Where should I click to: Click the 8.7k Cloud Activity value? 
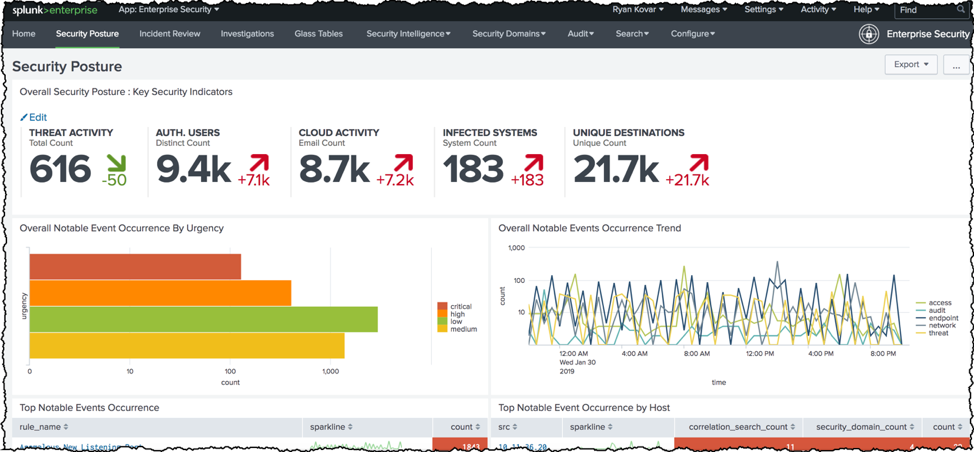(336, 170)
